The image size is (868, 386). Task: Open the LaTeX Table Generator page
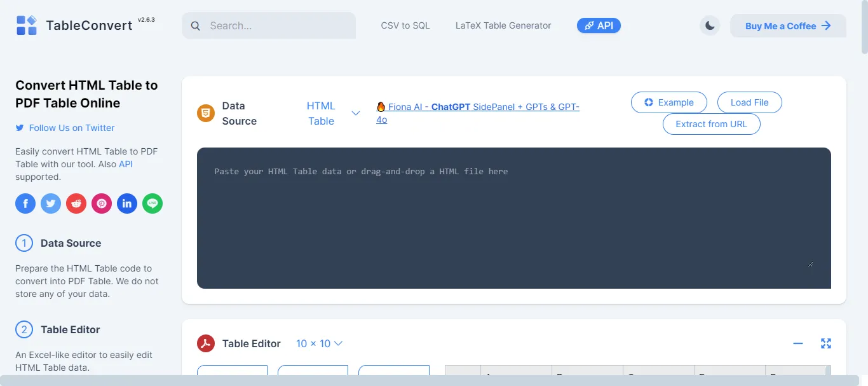pos(503,25)
